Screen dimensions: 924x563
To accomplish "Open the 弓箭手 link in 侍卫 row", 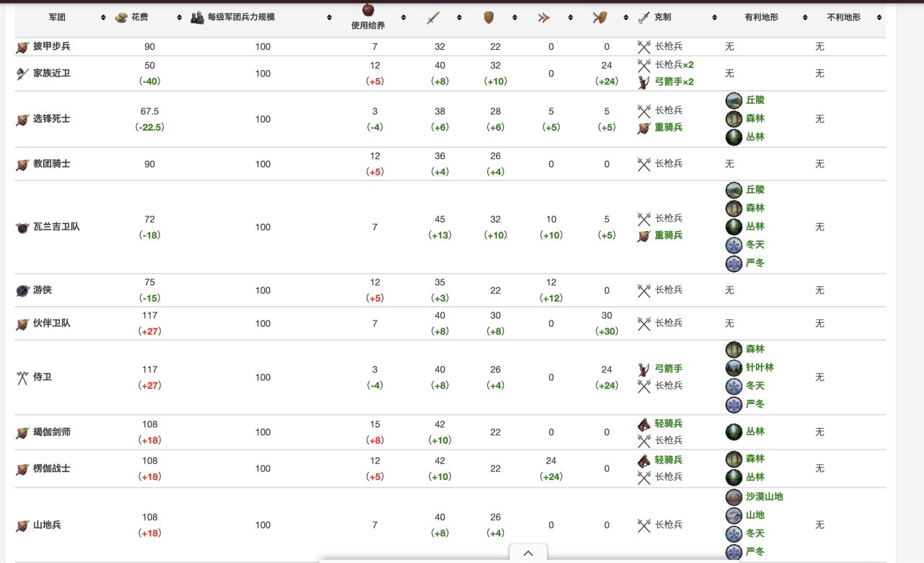I will point(668,369).
